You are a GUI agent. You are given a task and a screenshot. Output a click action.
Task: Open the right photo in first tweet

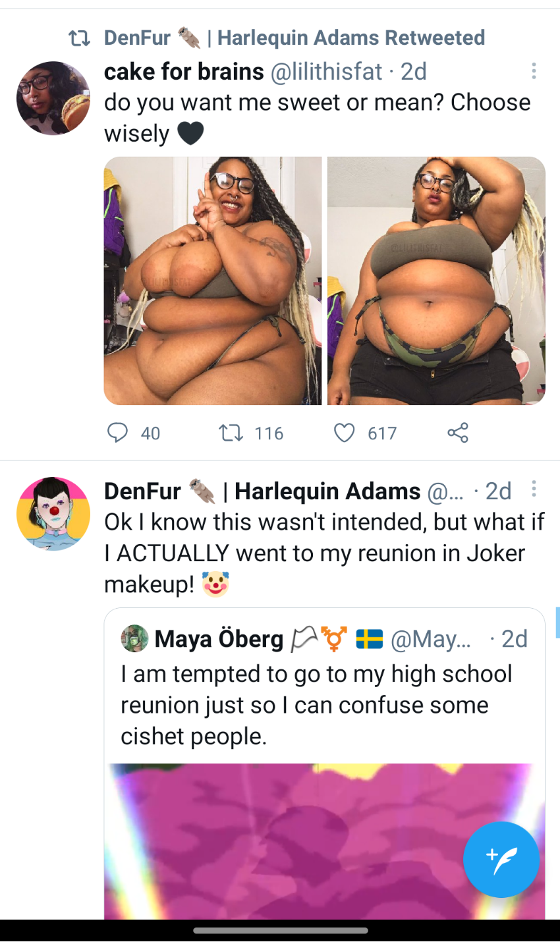pyautogui.click(x=436, y=281)
